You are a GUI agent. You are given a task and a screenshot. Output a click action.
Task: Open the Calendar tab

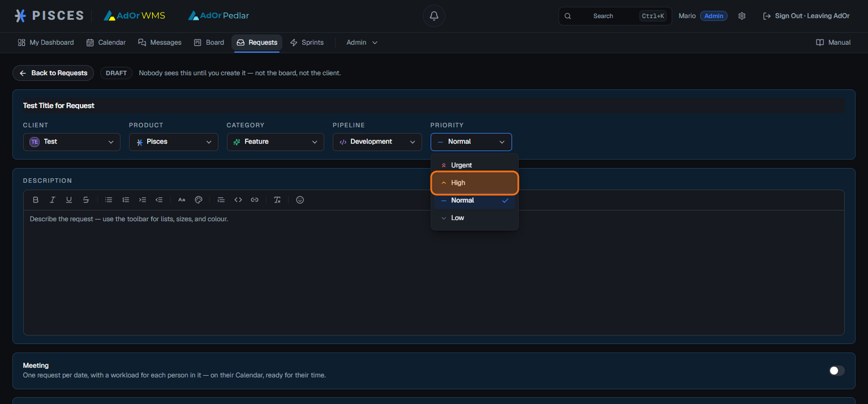pyautogui.click(x=106, y=42)
